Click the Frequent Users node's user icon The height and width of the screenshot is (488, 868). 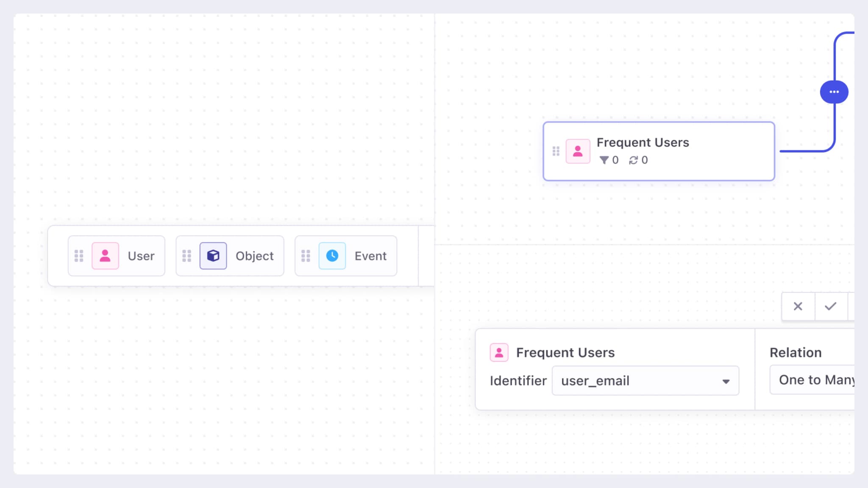[x=578, y=151]
